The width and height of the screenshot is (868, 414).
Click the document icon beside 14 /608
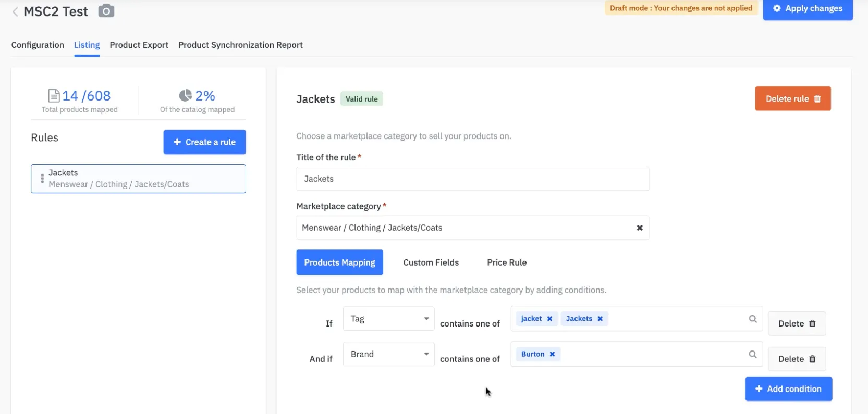pyautogui.click(x=54, y=95)
